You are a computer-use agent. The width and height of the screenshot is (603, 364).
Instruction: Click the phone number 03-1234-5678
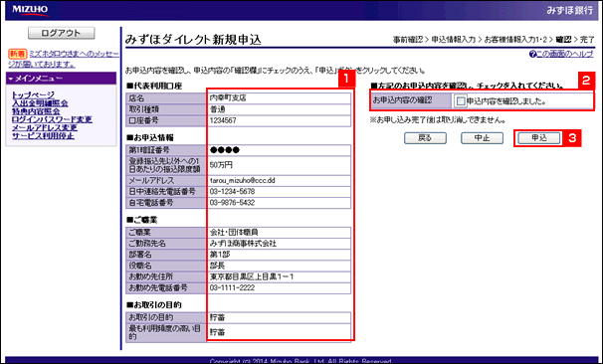pos(232,191)
